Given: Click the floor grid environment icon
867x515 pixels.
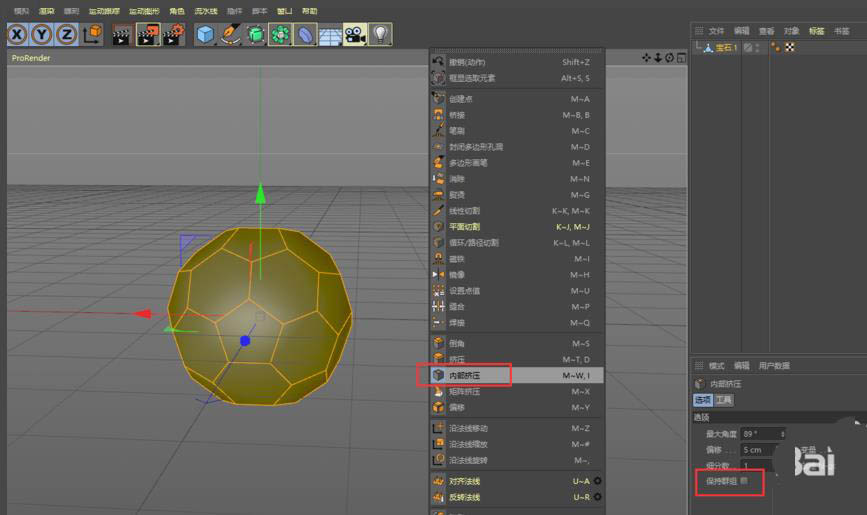Looking at the screenshot, I should click(330, 35).
